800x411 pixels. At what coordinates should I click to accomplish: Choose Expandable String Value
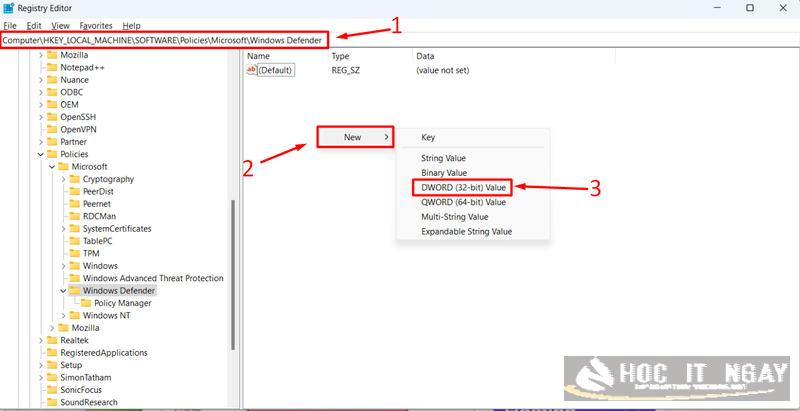click(466, 232)
